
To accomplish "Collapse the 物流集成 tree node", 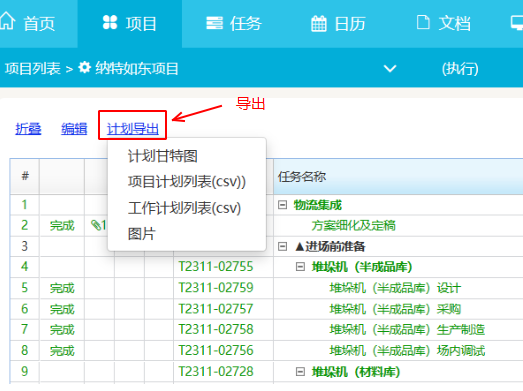I will (282, 205).
